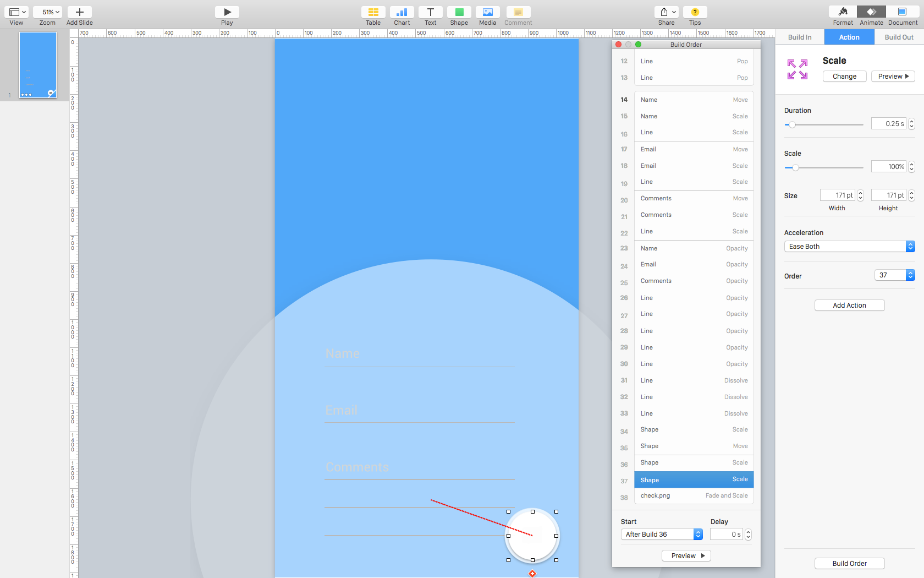
Task: Select build 17 Email Move row
Action: point(694,149)
